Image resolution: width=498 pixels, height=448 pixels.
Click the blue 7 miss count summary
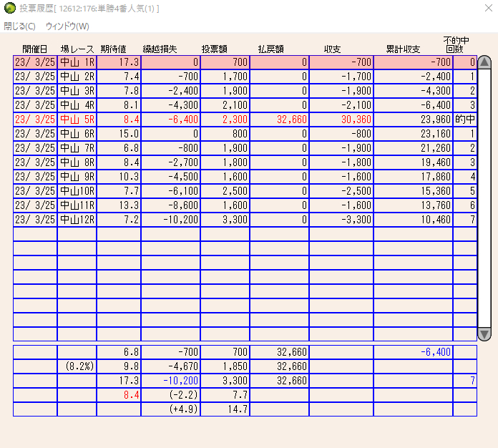point(464,381)
